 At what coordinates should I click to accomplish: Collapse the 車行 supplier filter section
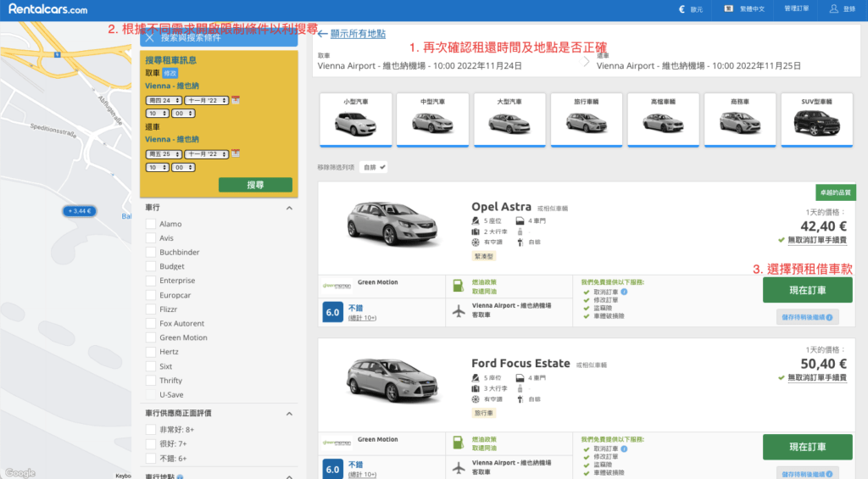[x=289, y=209]
